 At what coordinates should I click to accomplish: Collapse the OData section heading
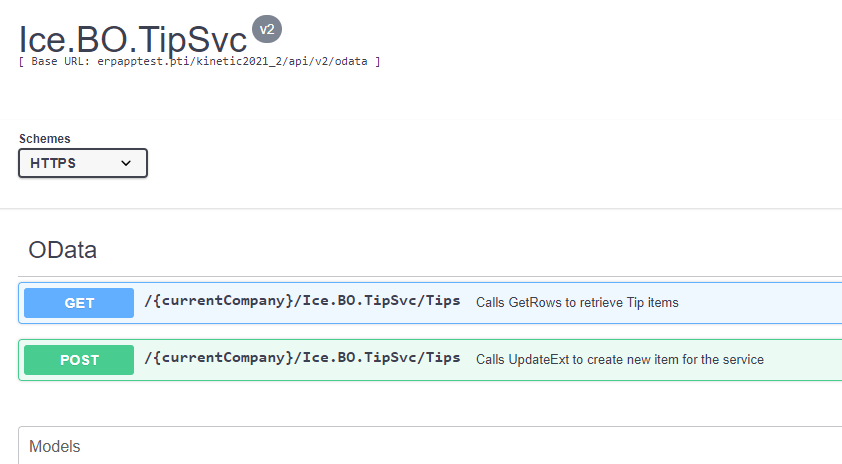[62, 250]
